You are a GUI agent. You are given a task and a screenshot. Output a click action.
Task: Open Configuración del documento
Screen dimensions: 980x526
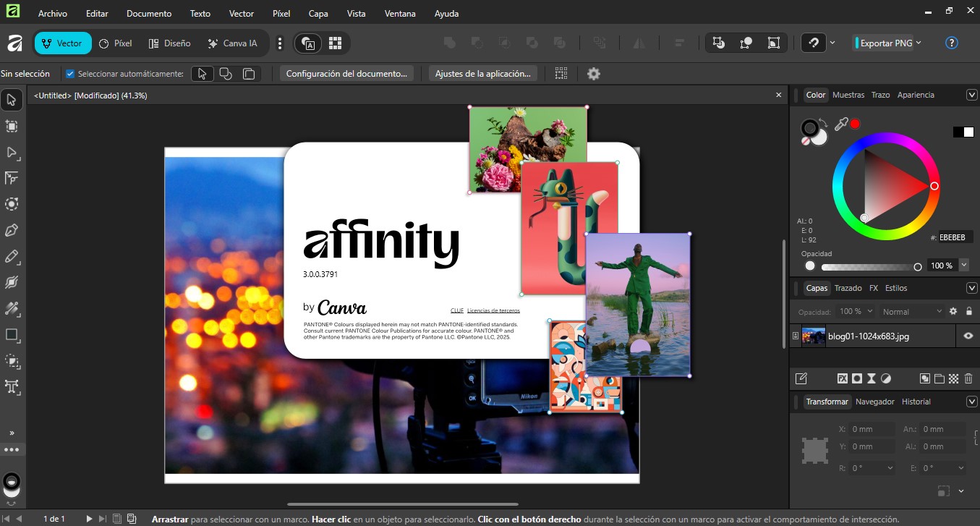click(346, 73)
